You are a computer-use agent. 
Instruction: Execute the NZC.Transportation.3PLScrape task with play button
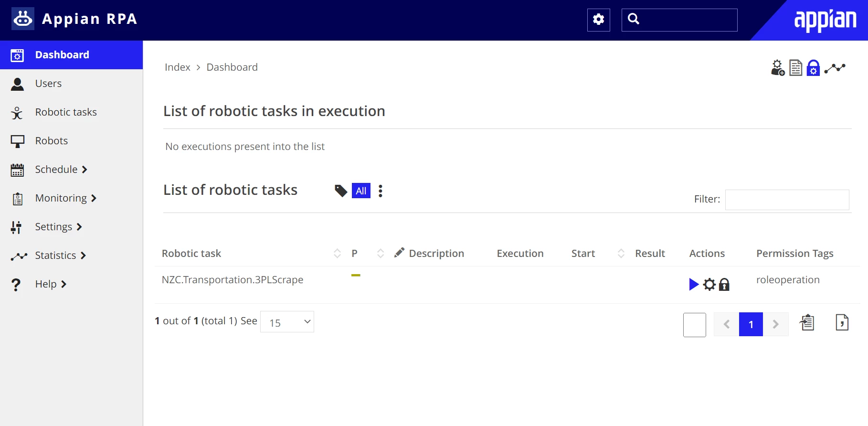(694, 285)
